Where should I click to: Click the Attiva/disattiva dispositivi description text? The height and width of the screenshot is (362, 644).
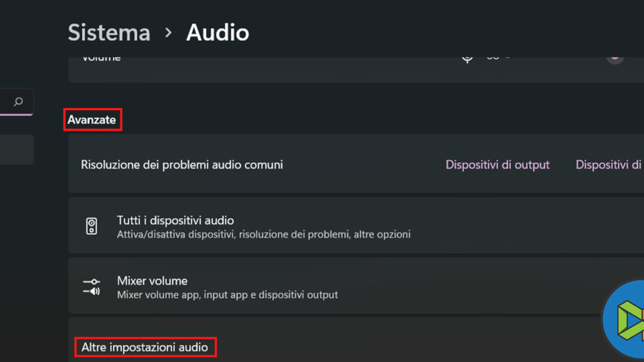click(263, 234)
